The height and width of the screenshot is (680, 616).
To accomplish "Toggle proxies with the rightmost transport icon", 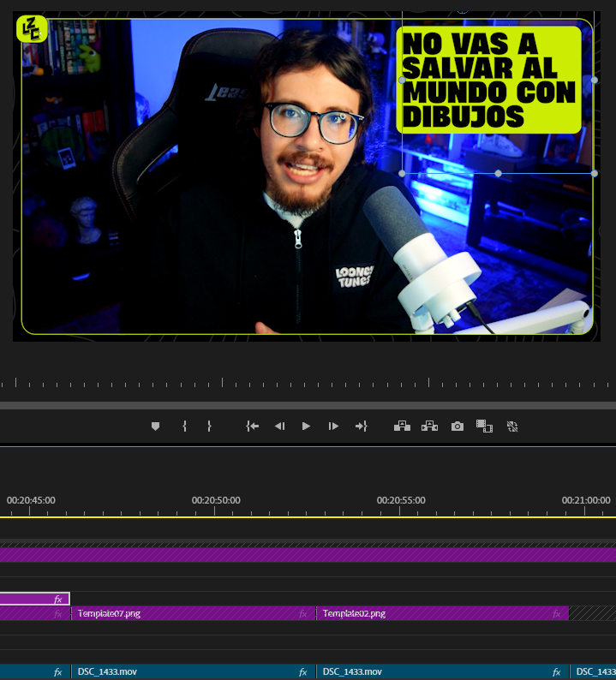I will pos(512,426).
